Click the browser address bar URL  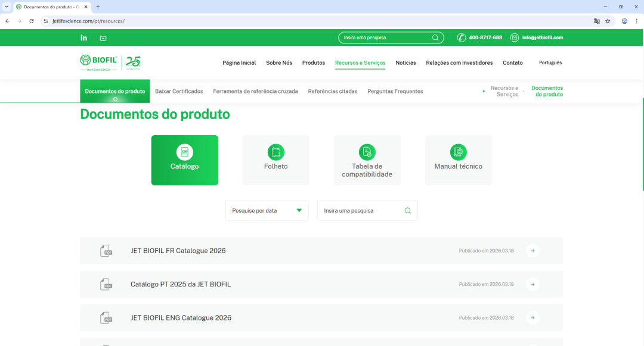(89, 21)
